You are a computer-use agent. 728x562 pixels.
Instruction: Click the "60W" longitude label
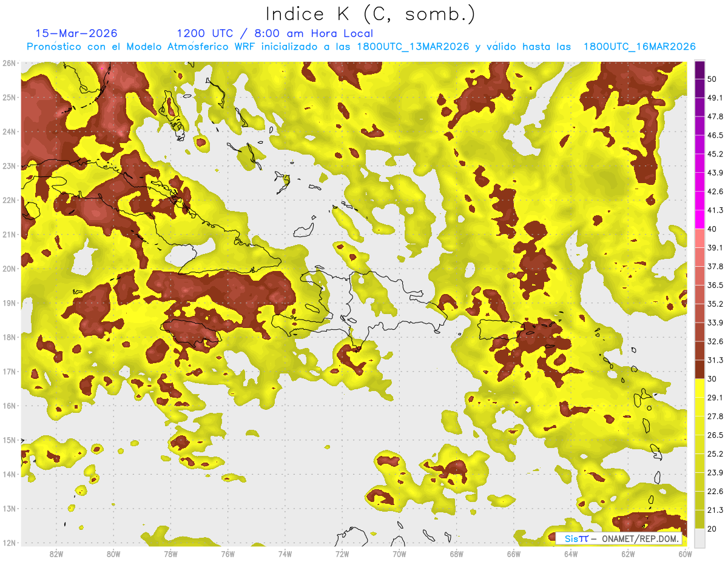686,554
